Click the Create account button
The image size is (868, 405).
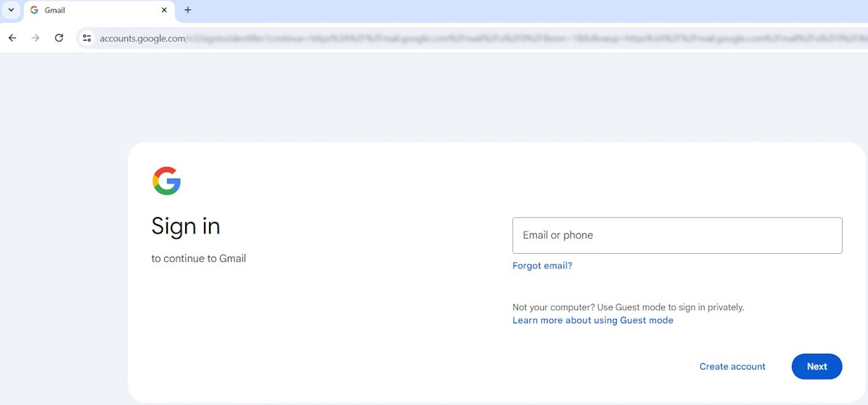(x=732, y=367)
